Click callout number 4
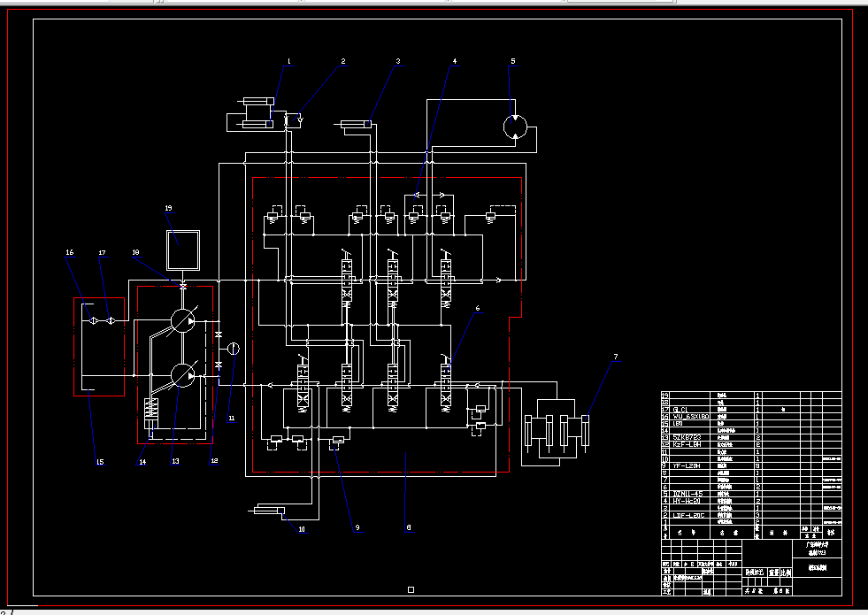This screenshot has height=615, width=868. [455, 61]
